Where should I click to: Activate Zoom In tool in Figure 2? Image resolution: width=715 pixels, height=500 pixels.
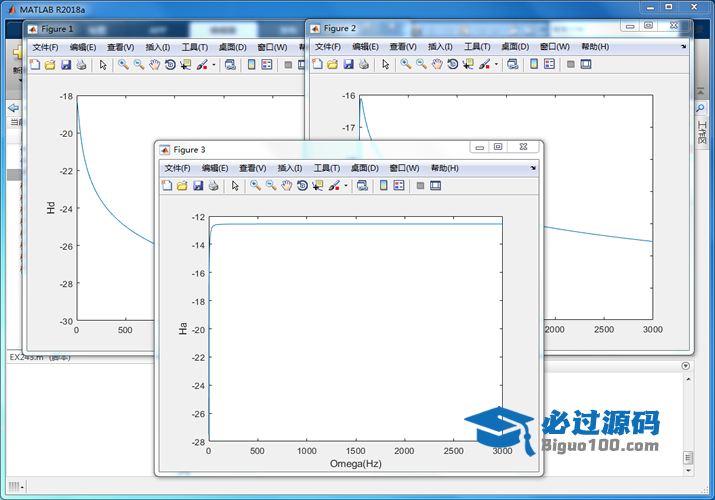point(406,64)
